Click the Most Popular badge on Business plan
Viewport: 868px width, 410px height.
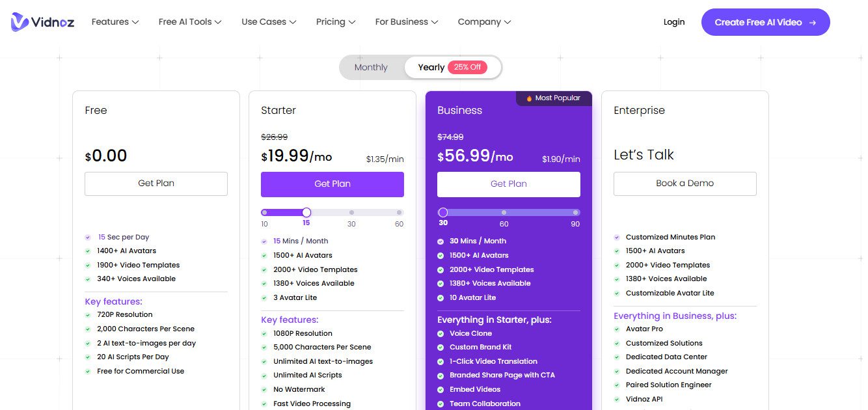coord(554,98)
